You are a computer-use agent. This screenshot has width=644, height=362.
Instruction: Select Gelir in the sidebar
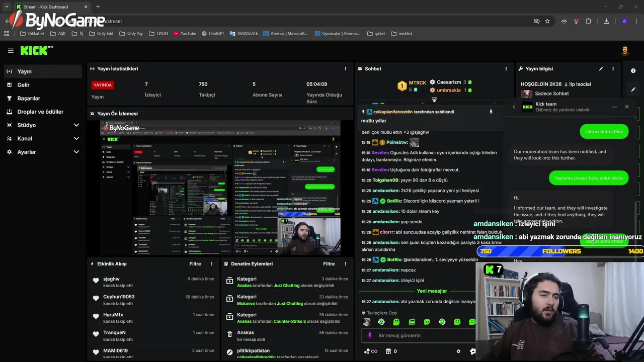tap(43, 85)
